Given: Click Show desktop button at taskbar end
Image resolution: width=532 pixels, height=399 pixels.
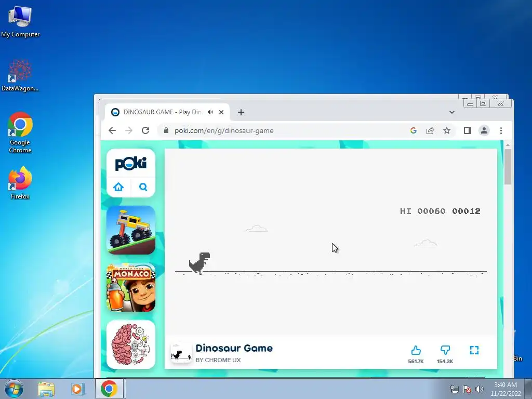Looking at the screenshot, I should point(528,389).
